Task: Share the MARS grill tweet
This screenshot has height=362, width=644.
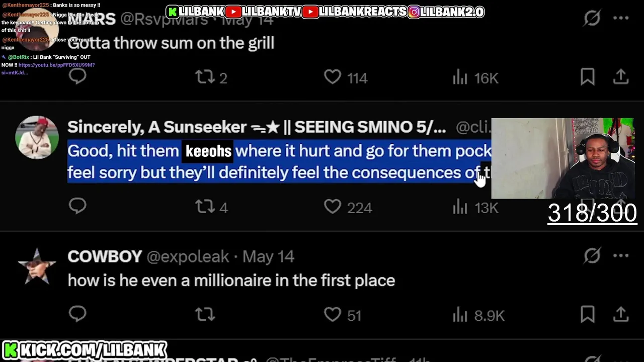Action: [x=621, y=77]
